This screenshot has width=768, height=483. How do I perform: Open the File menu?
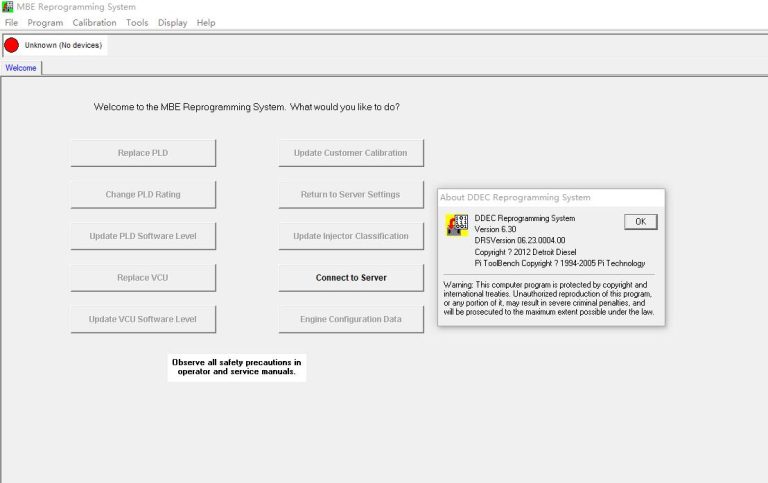(11, 22)
